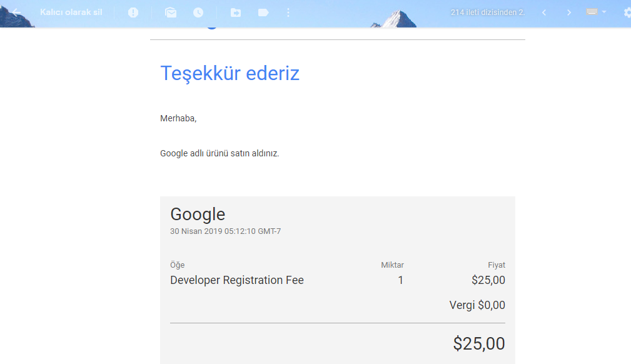Report spam with the exclamation icon

(x=133, y=13)
